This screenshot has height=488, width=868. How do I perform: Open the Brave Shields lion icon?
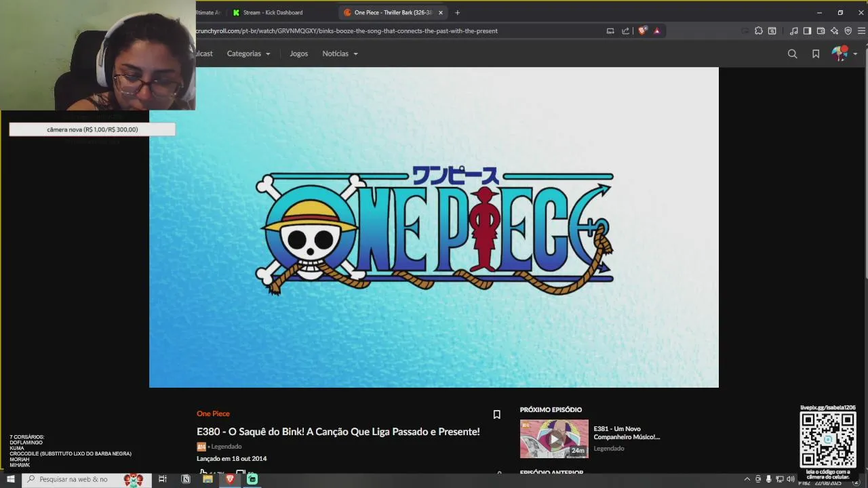coord(642,30)
